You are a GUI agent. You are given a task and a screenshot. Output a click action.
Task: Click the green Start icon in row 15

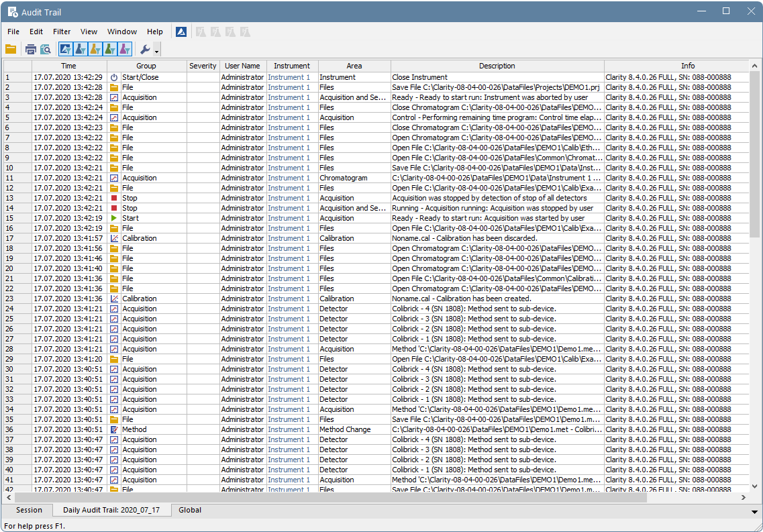tap(115, 218)
